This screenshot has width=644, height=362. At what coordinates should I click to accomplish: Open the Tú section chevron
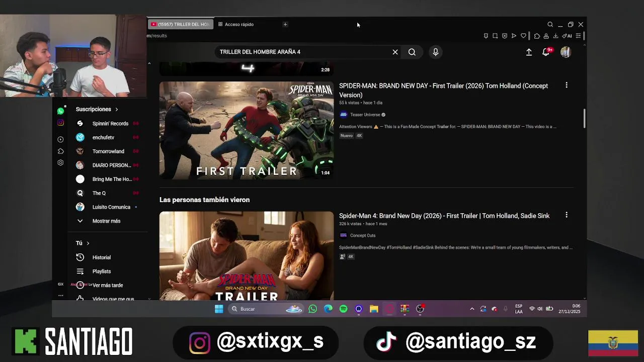pyautogui.click(x=88, y=243)
